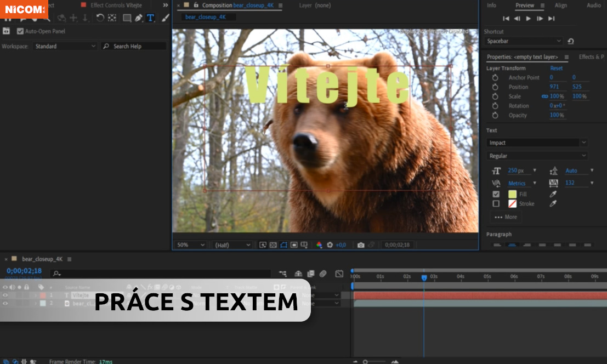
Task: Select the Pen tool
Action: (139, 18)
